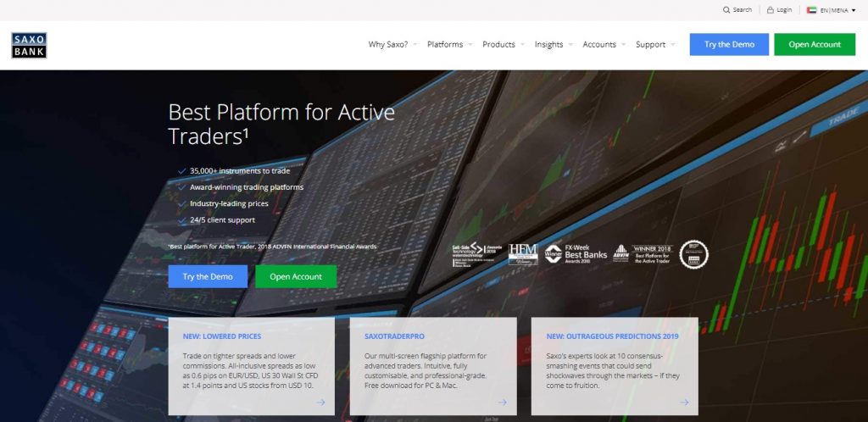Click the Search magnifier icon
Viewport: 868px width, 422px height.
pos(726,10)
